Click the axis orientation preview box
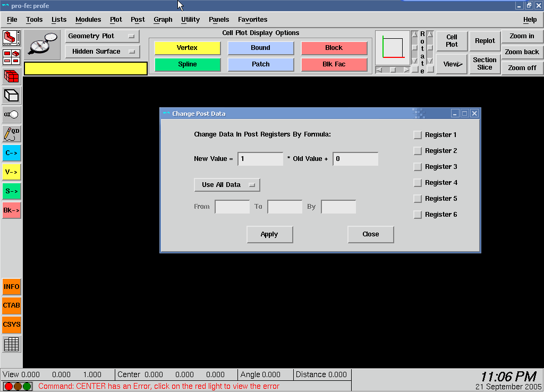 [x=393, y=48]
